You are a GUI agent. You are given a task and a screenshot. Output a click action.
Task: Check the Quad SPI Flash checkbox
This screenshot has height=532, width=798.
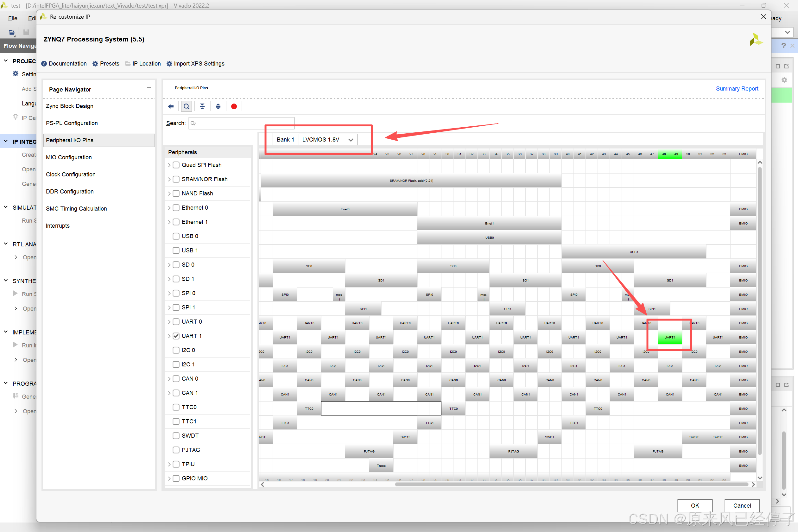point(176,165)
